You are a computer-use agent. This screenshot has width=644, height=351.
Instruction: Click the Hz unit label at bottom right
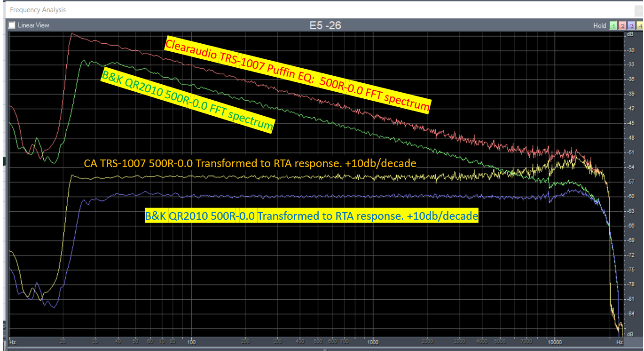(620, 342)
